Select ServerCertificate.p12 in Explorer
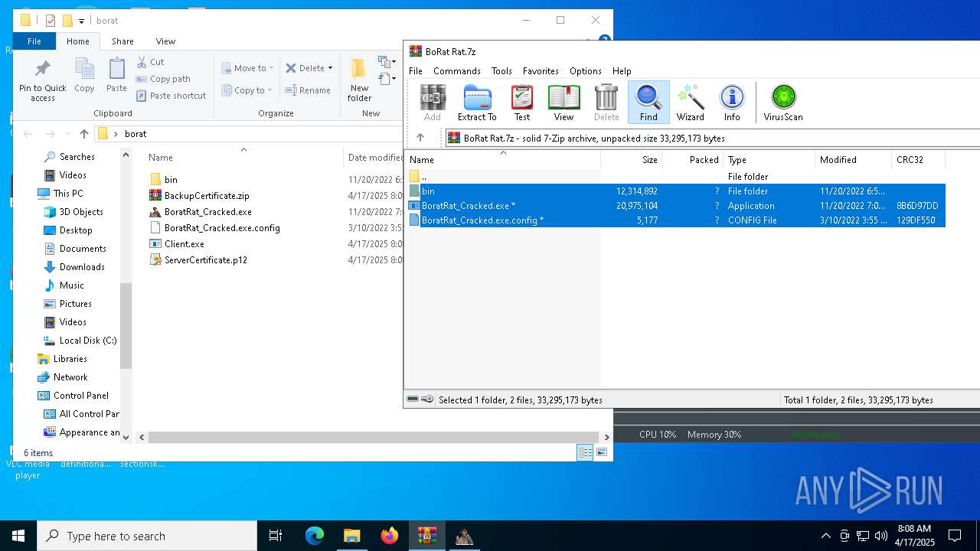 pyautogui.click(x=205, y=260)
